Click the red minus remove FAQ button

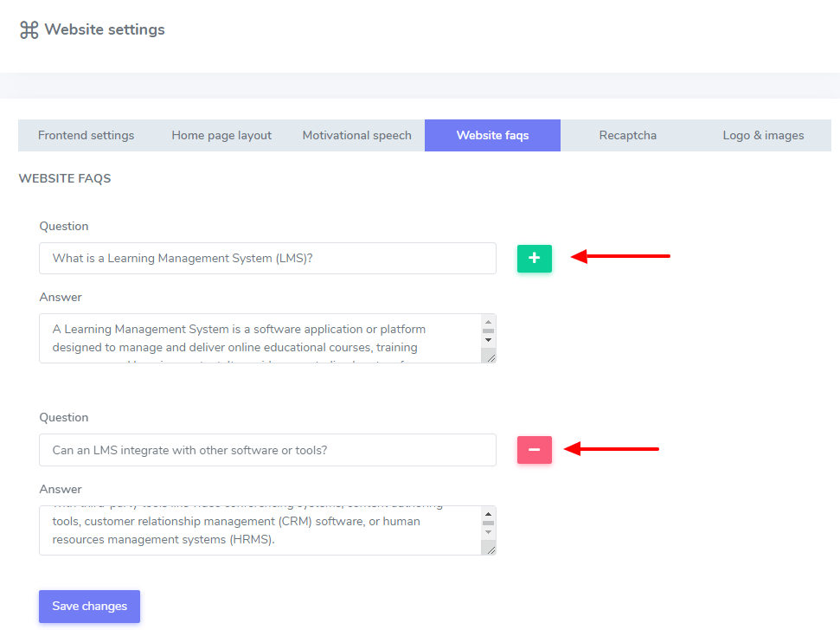coord(534,450)
